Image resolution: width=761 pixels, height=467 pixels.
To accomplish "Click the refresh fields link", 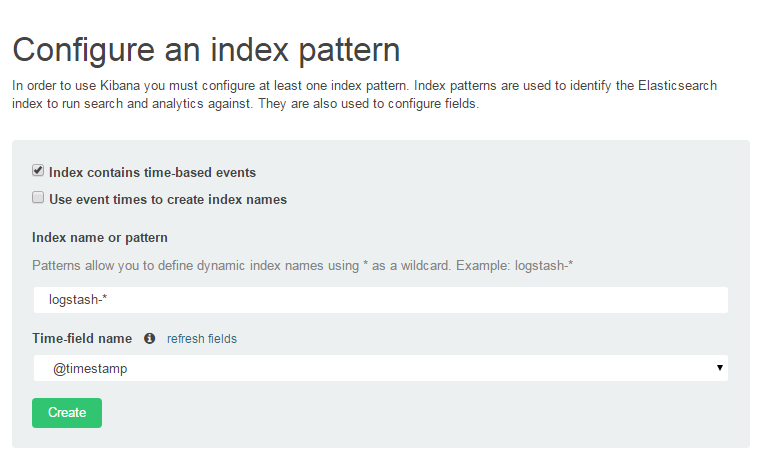I will pos(202,338).
